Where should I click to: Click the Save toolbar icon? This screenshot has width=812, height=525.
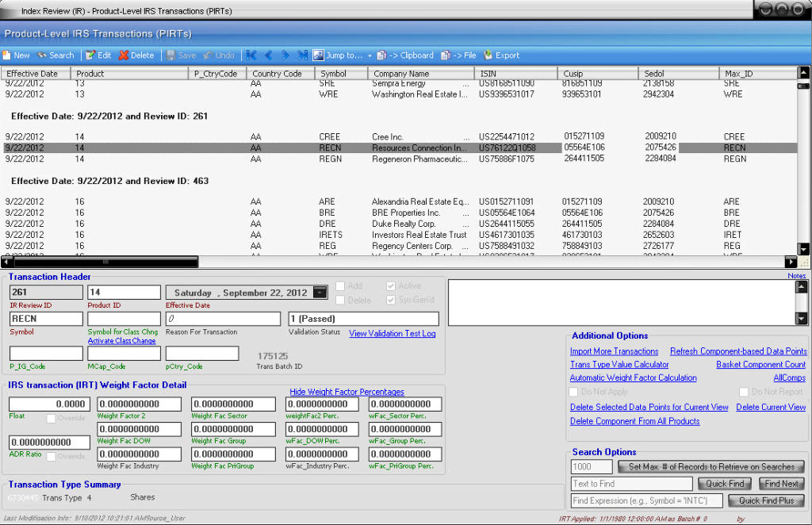tap(171, 56)
